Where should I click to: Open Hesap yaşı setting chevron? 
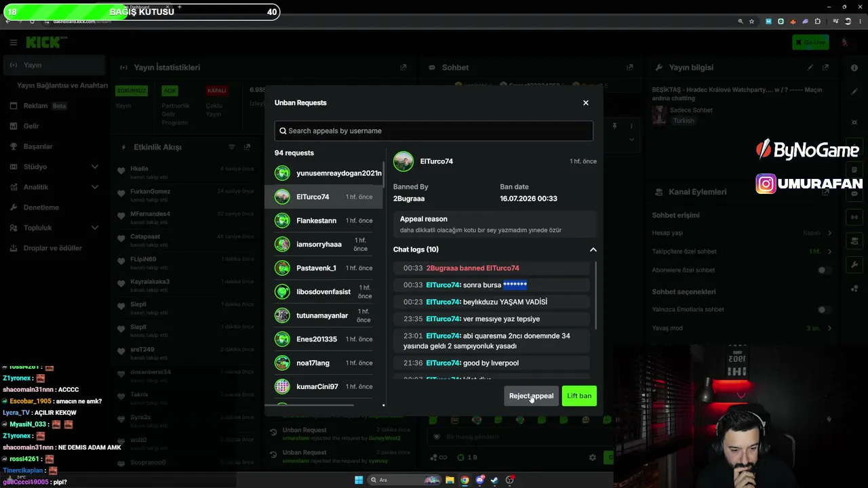[829, 233]
